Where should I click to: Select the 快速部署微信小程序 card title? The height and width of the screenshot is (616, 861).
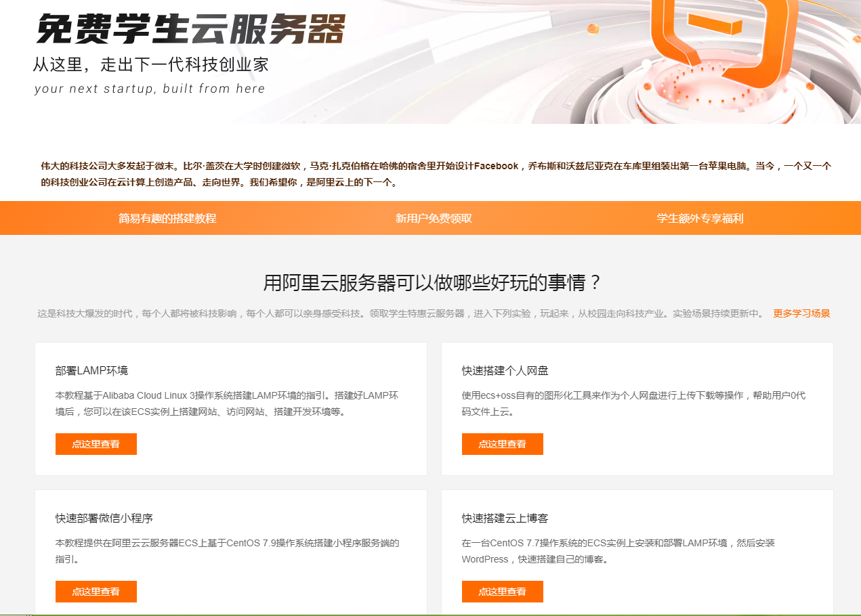click(x=104, y=518)
